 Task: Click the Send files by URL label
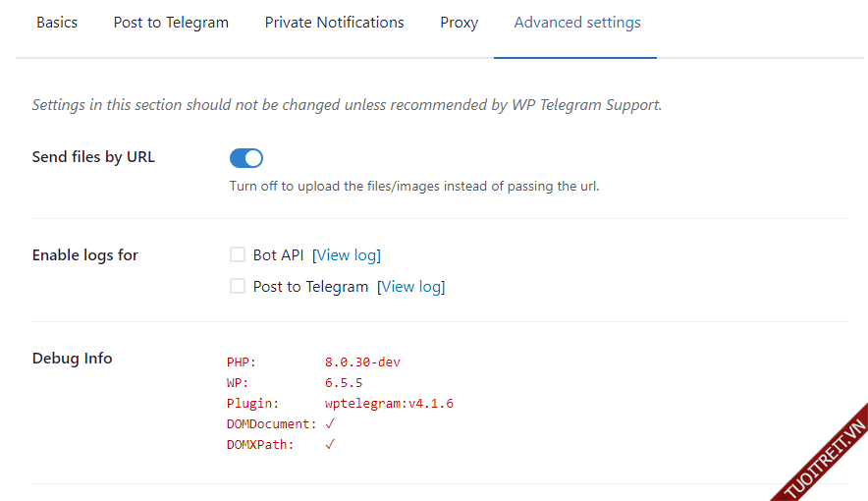(x=93, y=157)
